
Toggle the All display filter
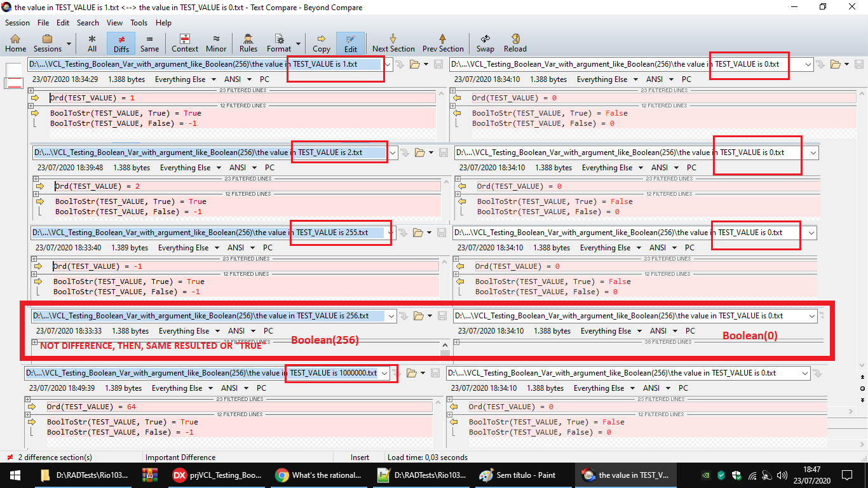pos(92,43)
